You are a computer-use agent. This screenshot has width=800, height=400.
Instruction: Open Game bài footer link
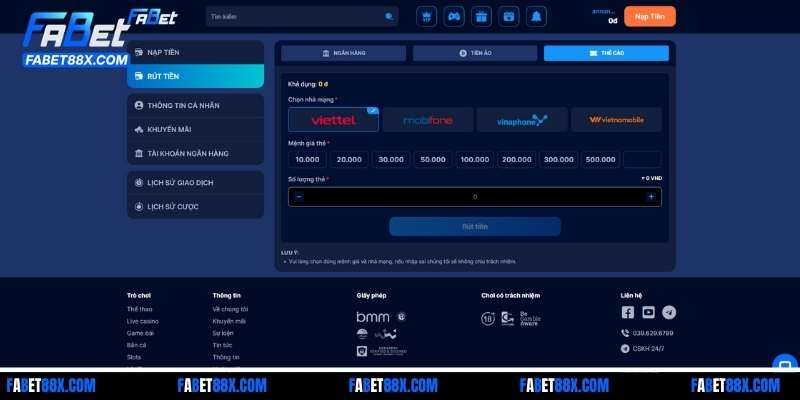(x=140, y=333)
